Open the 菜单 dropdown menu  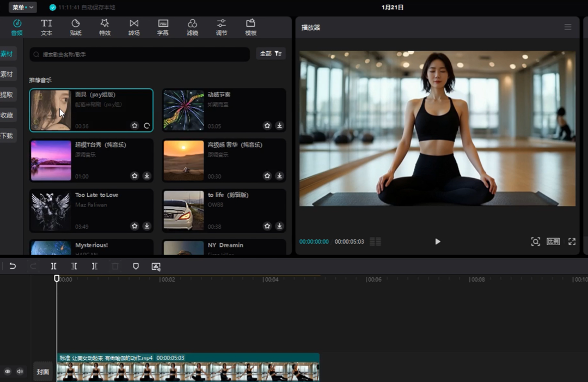22,7
